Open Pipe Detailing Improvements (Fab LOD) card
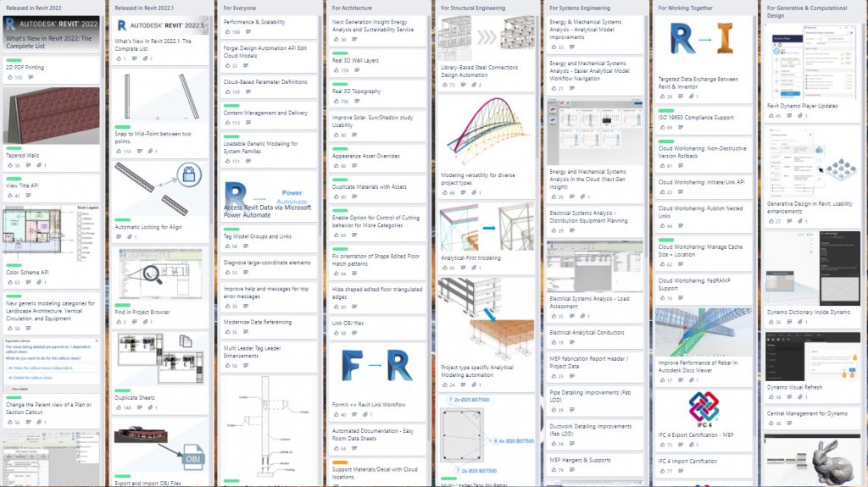 tap(594, 400)
